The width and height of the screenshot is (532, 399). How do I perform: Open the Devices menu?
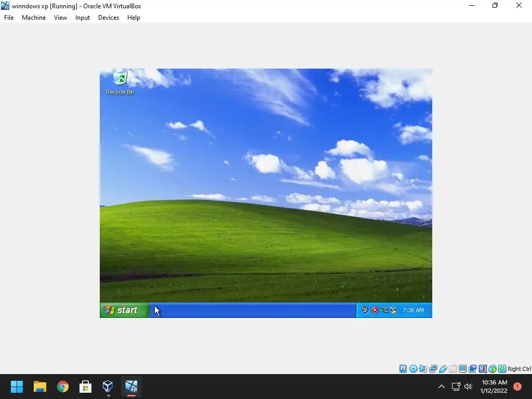pos(109,18)
